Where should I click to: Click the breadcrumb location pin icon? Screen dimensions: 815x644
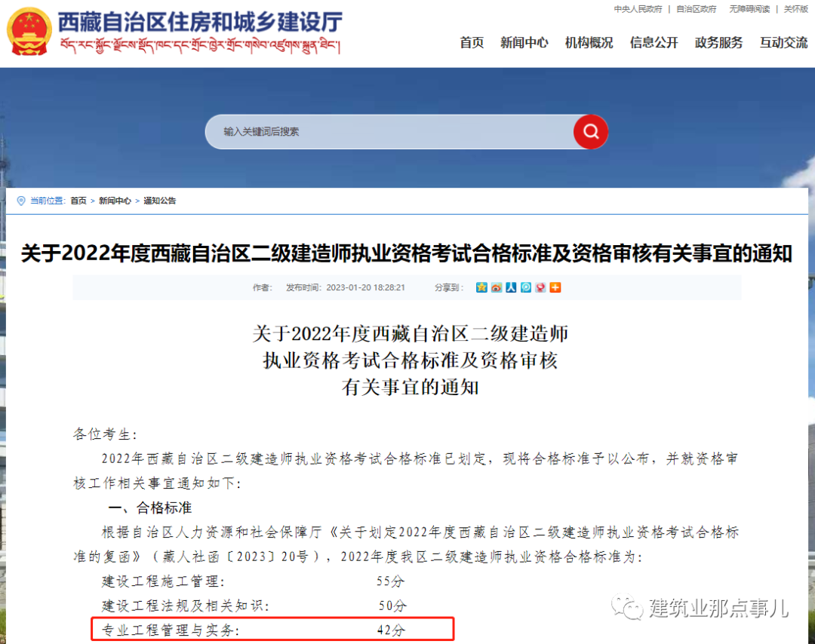(19, 201)
